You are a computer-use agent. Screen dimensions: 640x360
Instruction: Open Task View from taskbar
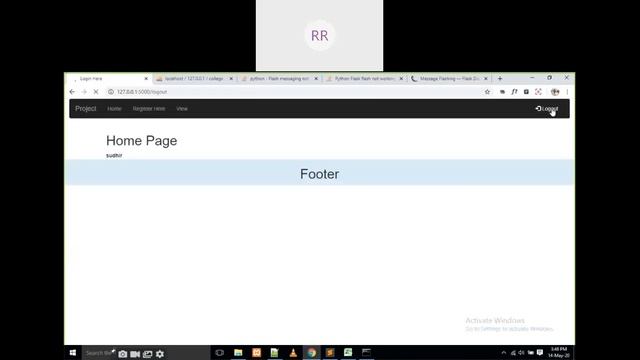click(220, 353)
